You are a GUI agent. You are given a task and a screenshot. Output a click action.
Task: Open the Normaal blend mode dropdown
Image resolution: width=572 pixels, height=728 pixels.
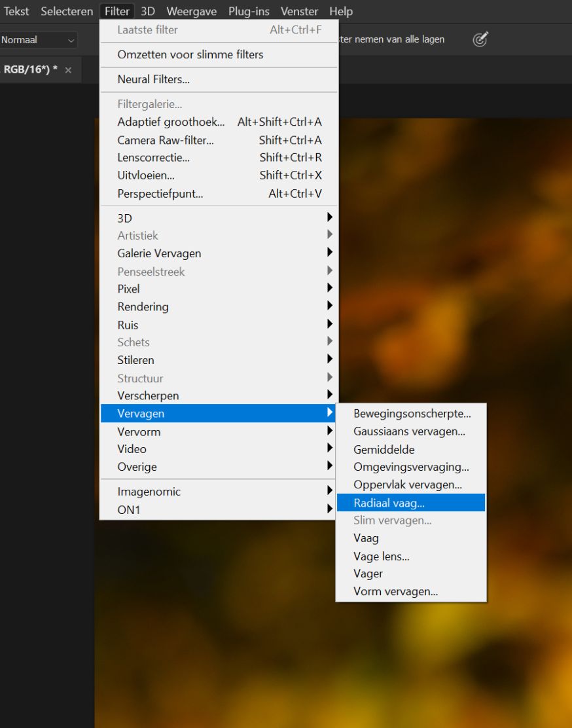tap(38, 40)
